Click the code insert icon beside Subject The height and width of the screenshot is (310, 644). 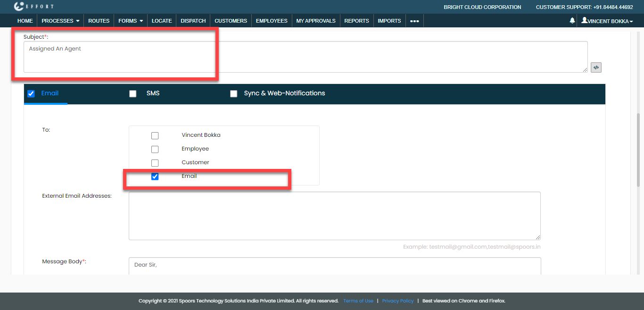[x=596, y=67]
